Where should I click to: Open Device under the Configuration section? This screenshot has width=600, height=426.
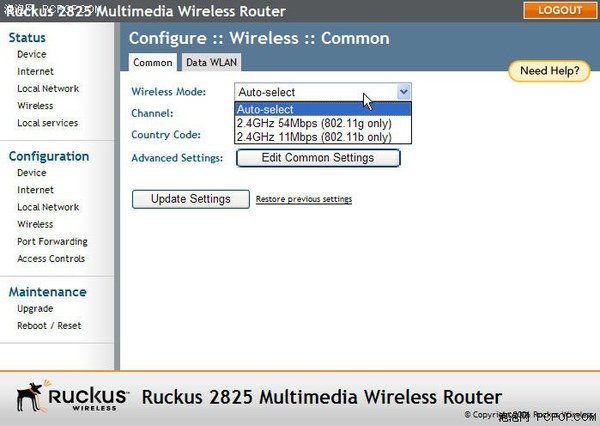click(x=32, y=173)
